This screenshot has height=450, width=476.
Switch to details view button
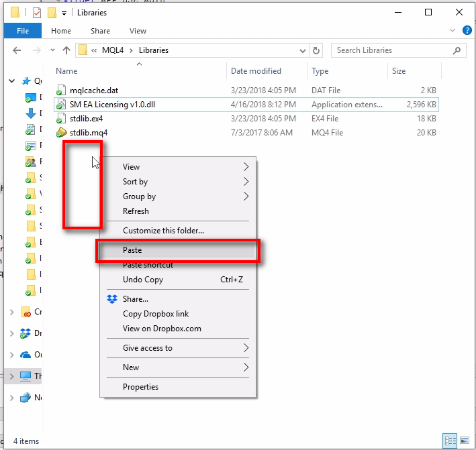(449, 441)
